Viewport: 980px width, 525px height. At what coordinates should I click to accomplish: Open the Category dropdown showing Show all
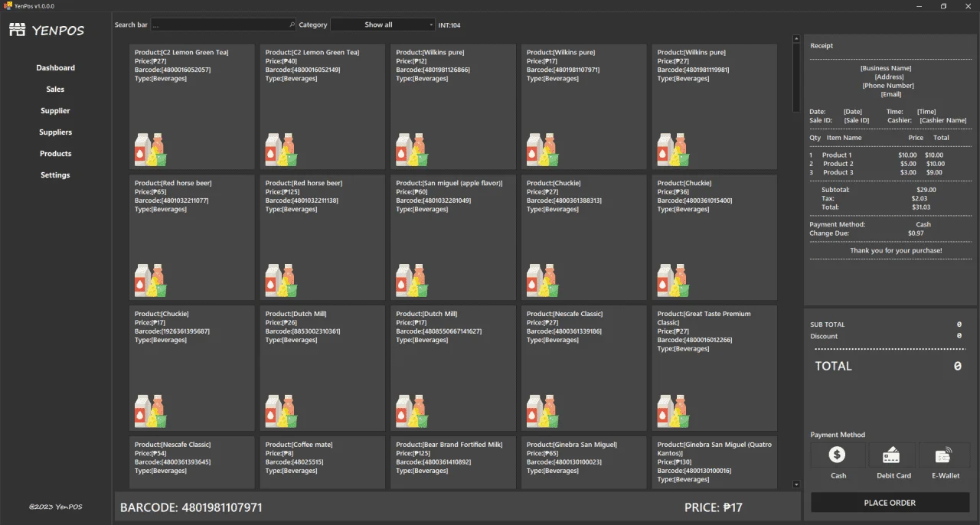point(383,24)
